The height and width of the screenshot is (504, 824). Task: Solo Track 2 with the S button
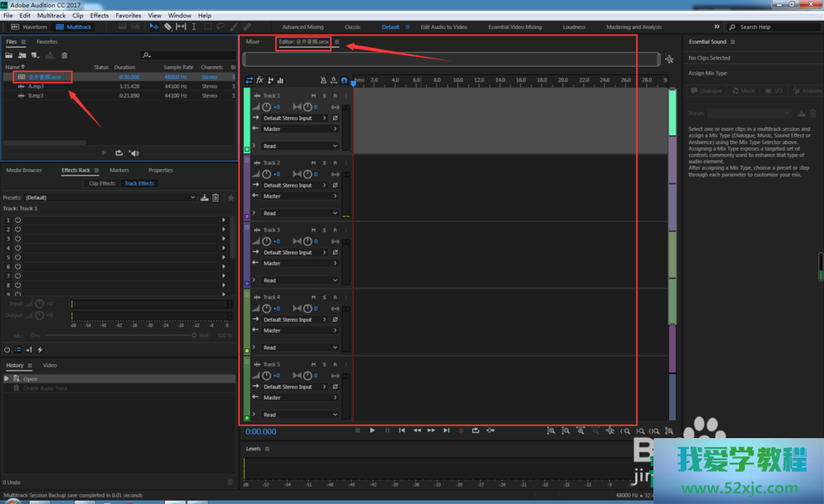(x=324, y=163)
